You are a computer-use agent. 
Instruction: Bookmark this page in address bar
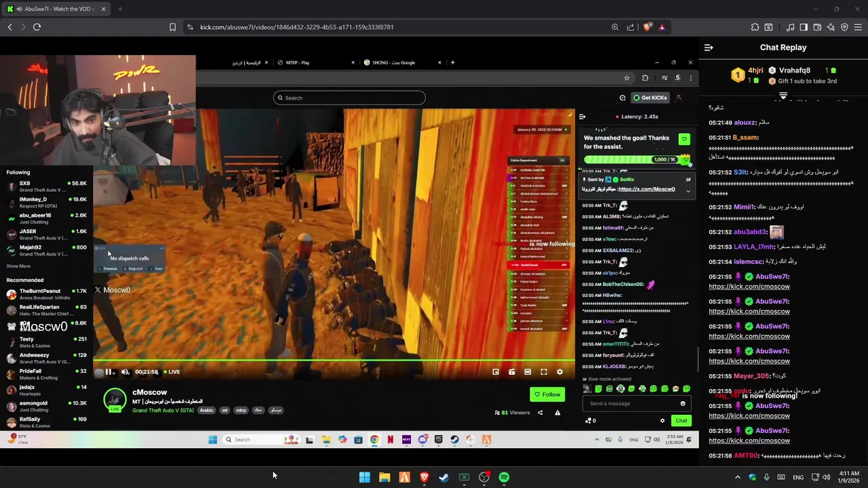point(172,27)
